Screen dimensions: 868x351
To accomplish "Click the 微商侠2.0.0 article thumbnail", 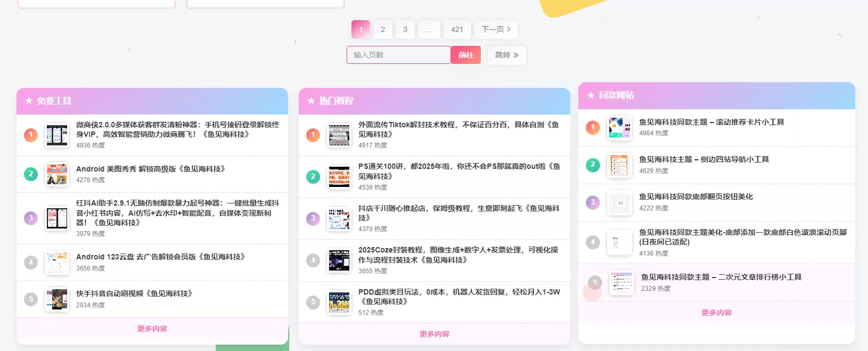I will (x=57, y=135).
